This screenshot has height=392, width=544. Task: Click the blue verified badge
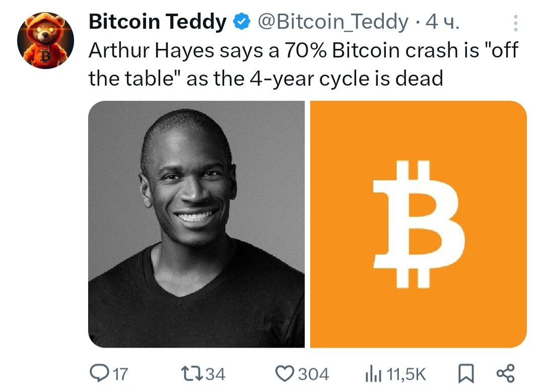pos(242,22)
